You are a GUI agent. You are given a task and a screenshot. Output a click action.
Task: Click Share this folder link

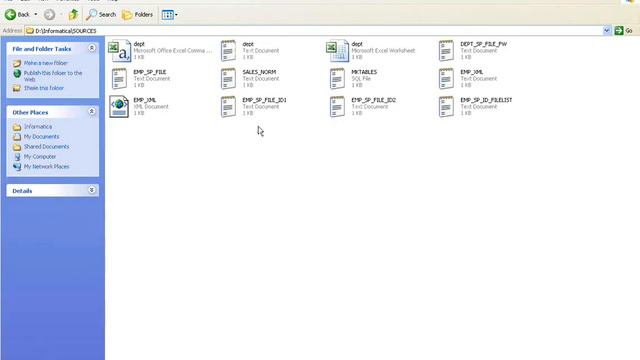click(44, 88)
